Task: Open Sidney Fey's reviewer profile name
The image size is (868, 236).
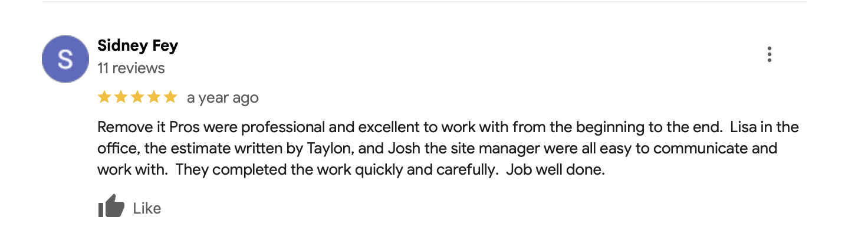Action: click(138, 46)
